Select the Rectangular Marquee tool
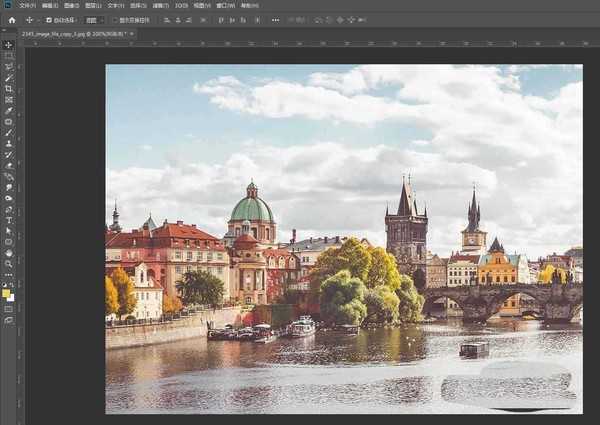600x425 pixels. pos(8,56)
